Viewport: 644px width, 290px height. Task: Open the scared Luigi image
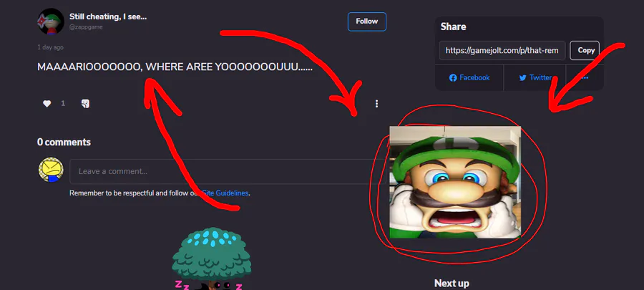click(x=455, y=182)
